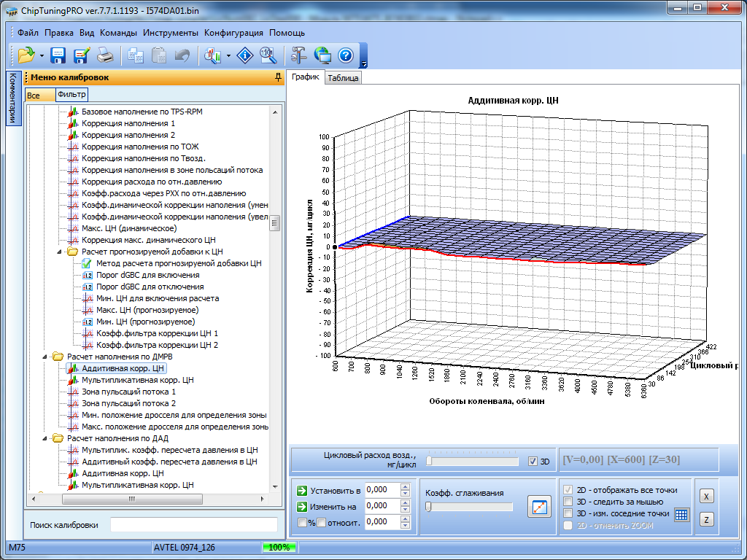Click the binary search magnifier icon
Viewport: 747px width, 560px height.
point(268,55)
